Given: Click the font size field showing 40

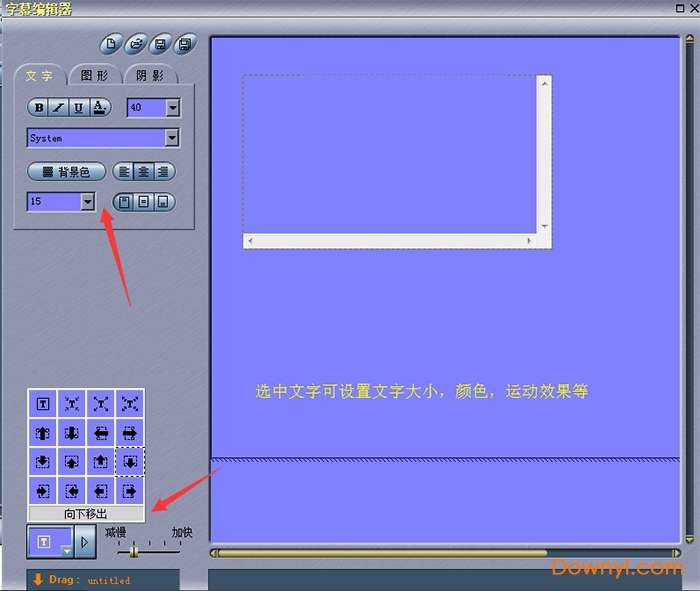Looking at the screenshot, I should tap(147, 108).
